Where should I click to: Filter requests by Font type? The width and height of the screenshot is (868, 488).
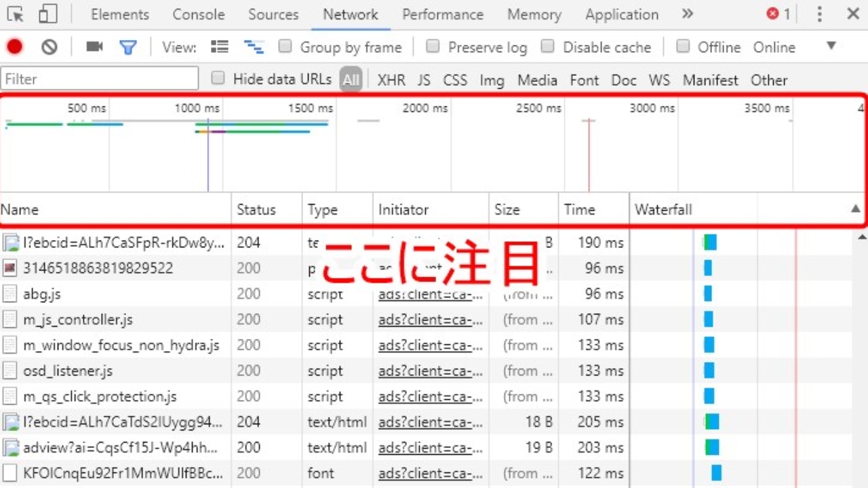click(x=584, y=80)
